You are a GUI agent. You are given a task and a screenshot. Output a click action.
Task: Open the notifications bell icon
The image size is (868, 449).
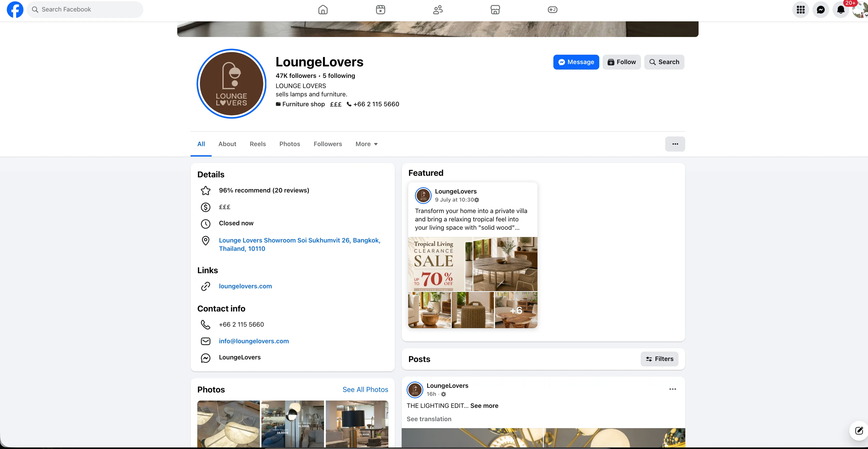point(841,10)
